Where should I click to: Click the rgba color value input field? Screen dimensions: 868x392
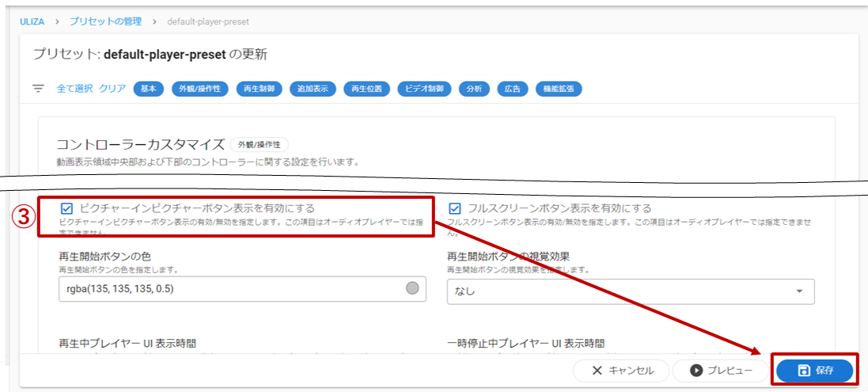[229, 289]
